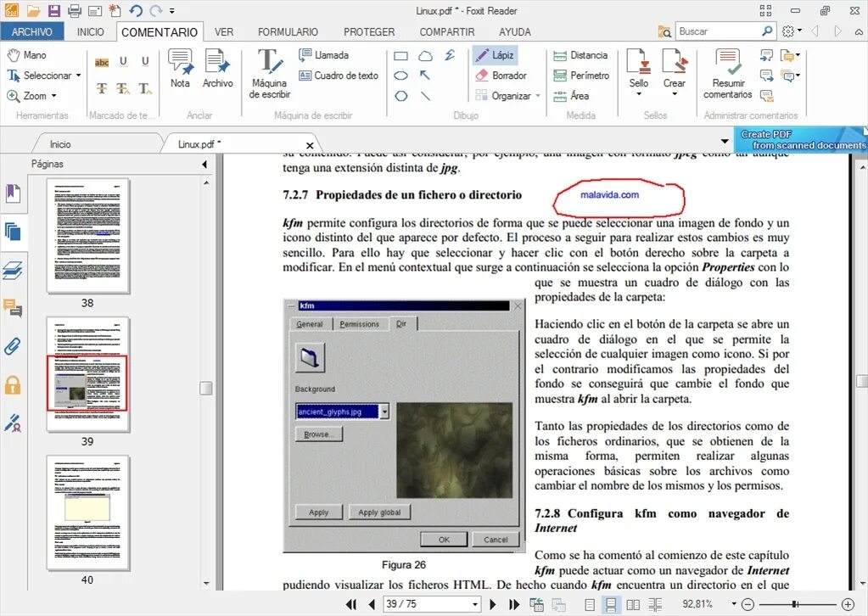Close the Linux.pdf document tab
This screenshot has width=868, height=616.
tap(310, 145)
